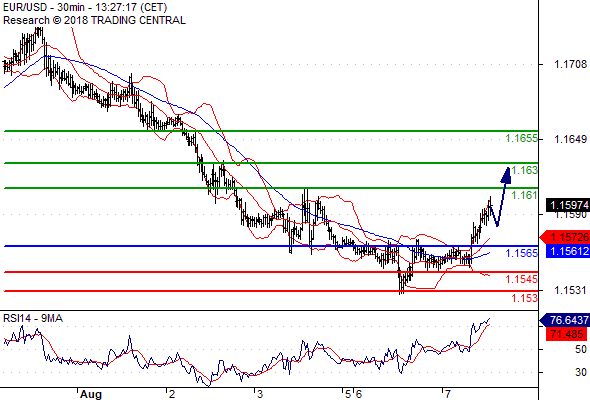Select the RSI14 - 9MA indicator label
Viewport: 590px width, 400px height.
point(33,318)
